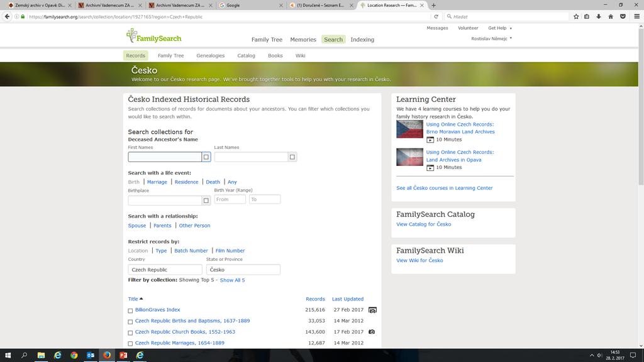Play the Brno Moravian Land Archives video icon
644x362 pixels.
point(430,140)
